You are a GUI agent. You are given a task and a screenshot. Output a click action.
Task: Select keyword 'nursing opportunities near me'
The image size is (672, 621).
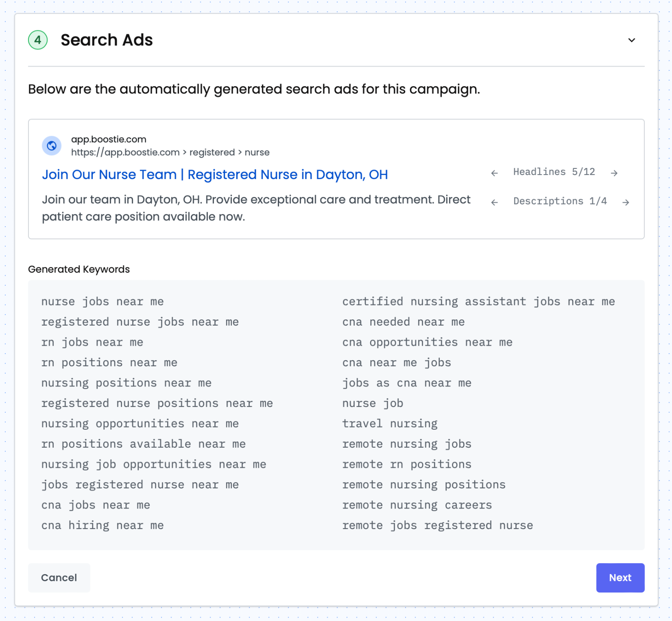[x=140, y=424]
